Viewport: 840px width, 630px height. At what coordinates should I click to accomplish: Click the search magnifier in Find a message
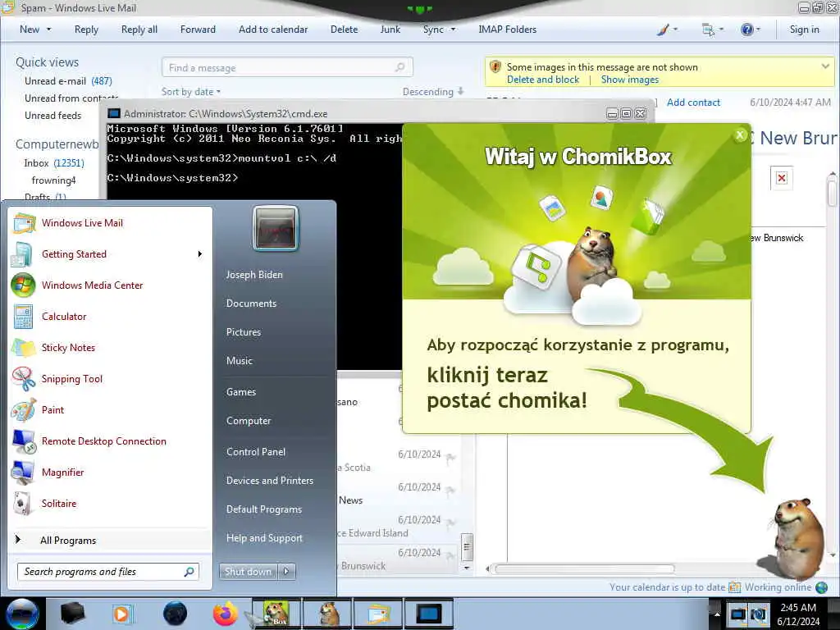(399, 67)
